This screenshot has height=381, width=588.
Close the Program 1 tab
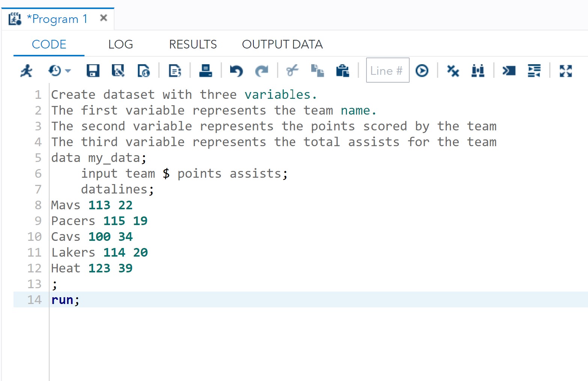click(x=103, y=17)
